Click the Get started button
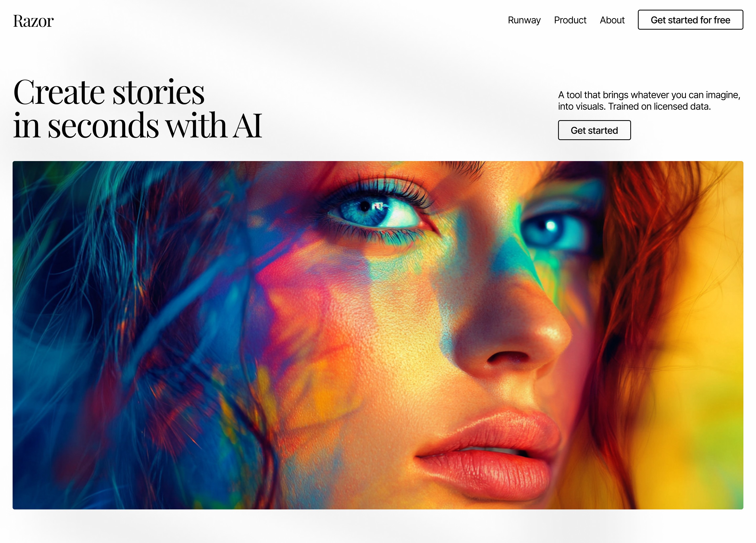 pyautogui.click(x=594, y=130)
